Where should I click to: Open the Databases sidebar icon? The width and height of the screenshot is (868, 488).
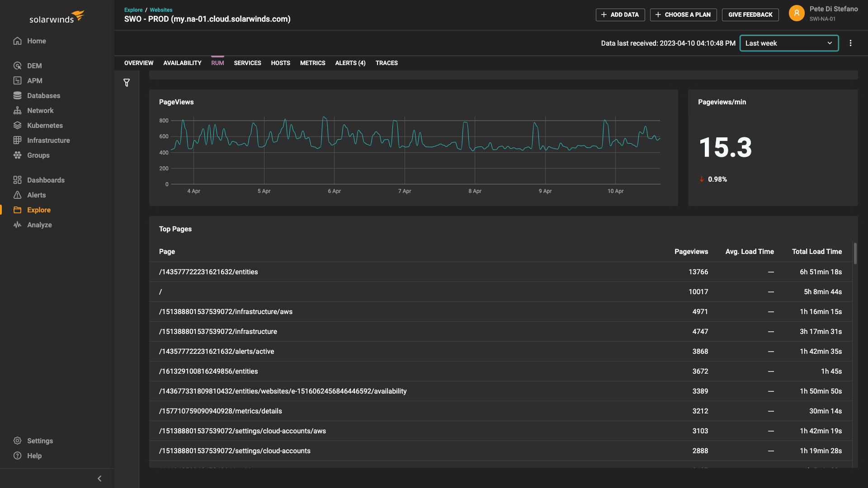click(x=18, y=95)
